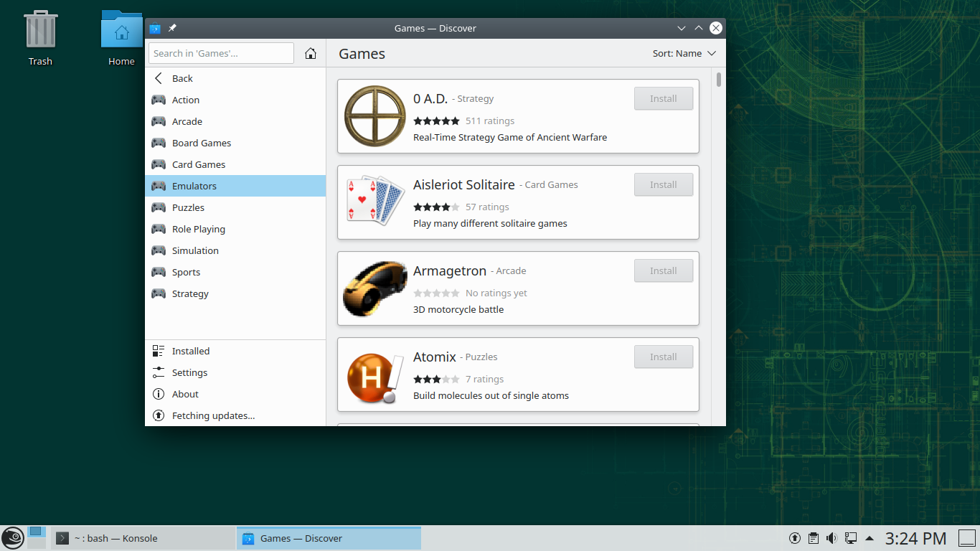Click the Installed list icon
The width and height of the screenshot is (980, 551).
pos(159,351)
